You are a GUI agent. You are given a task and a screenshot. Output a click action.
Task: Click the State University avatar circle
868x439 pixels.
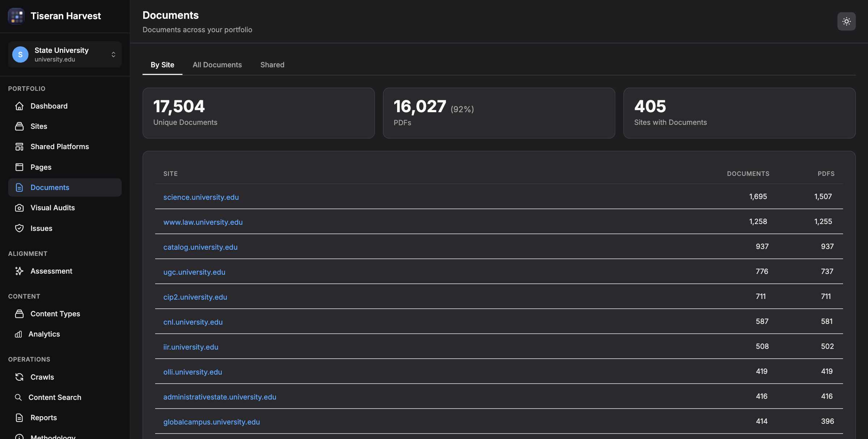pyautogui.click(x=20, y=54)
